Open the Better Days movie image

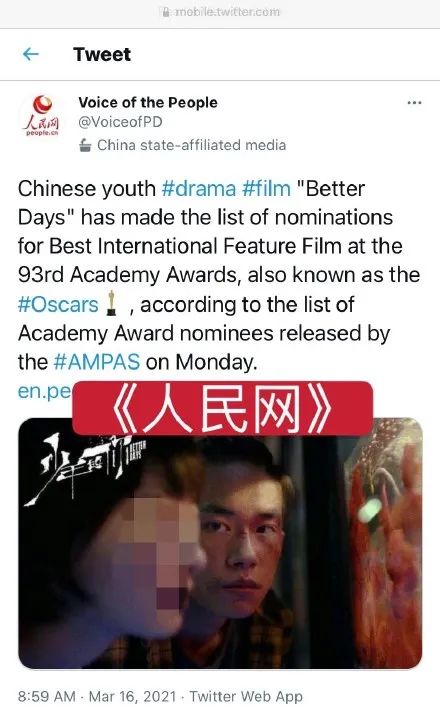click(x=220, y=543)
